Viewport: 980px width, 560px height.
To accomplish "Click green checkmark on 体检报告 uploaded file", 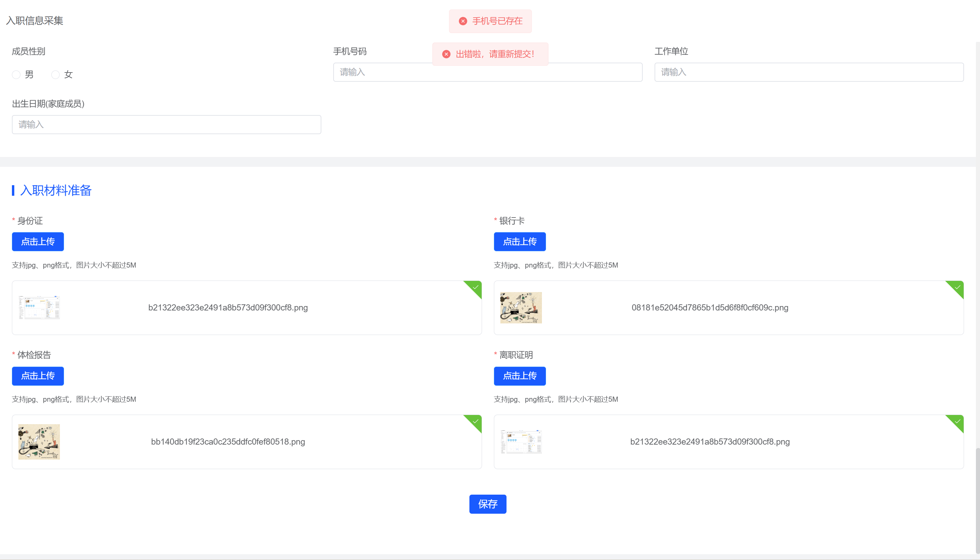I will 476,421.
